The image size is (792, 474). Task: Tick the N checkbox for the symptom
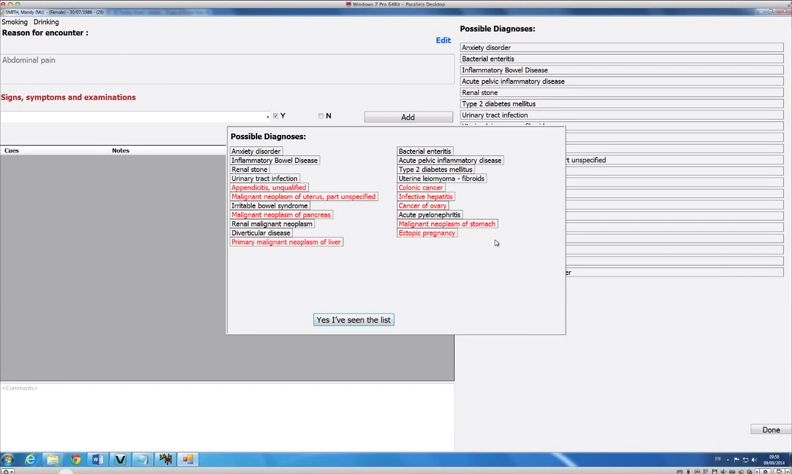pyautogui.click(x=321, y=116)
